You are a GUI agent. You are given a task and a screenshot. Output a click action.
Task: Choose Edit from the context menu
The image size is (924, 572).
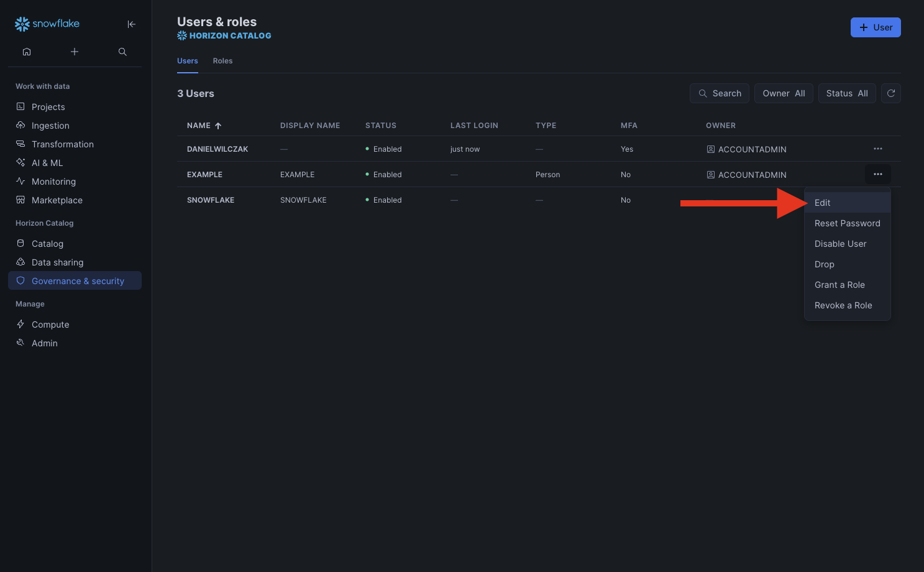click(822, 203)
